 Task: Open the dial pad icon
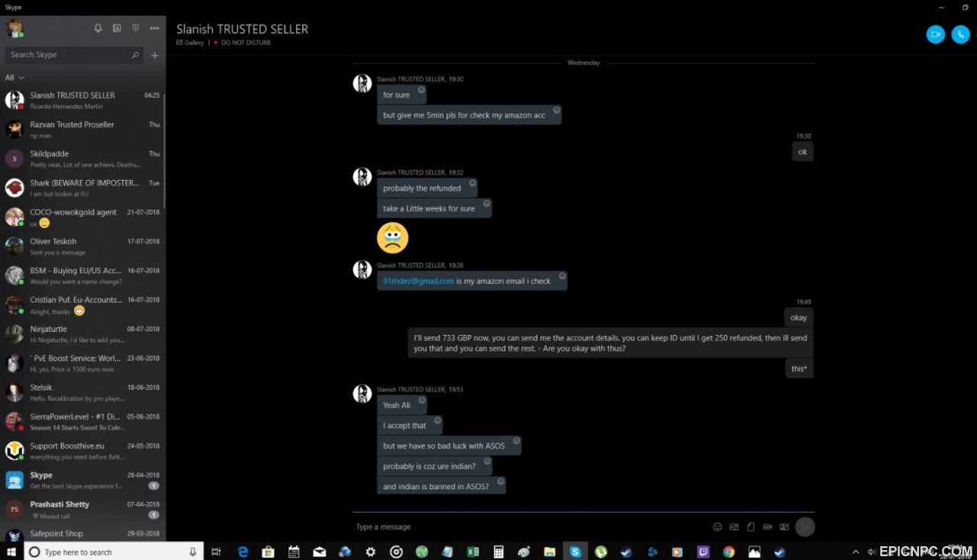click(x=136, y=28)
